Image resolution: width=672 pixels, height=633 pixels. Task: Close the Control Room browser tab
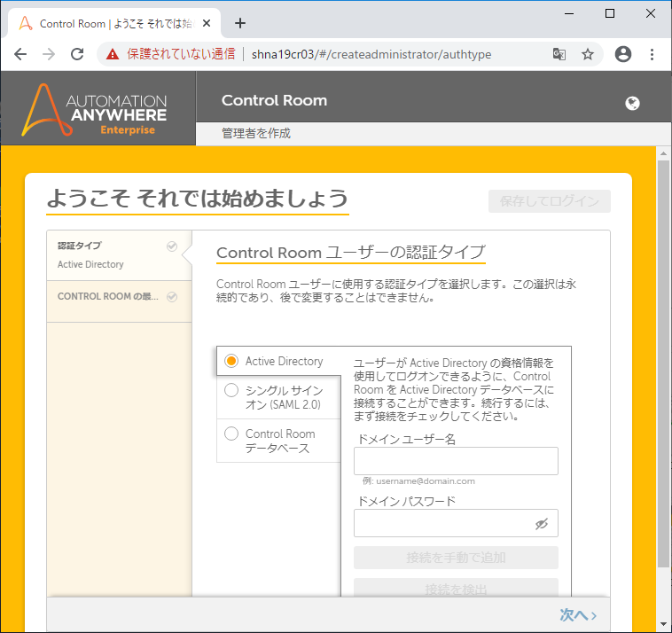click(x=207, y=23)
